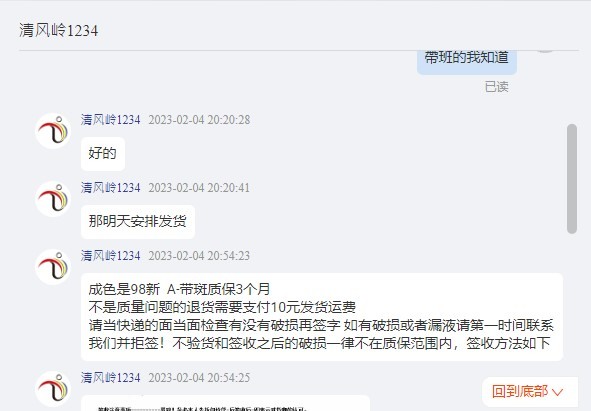Click the down chevron beside 回到底部

point(557,392)
